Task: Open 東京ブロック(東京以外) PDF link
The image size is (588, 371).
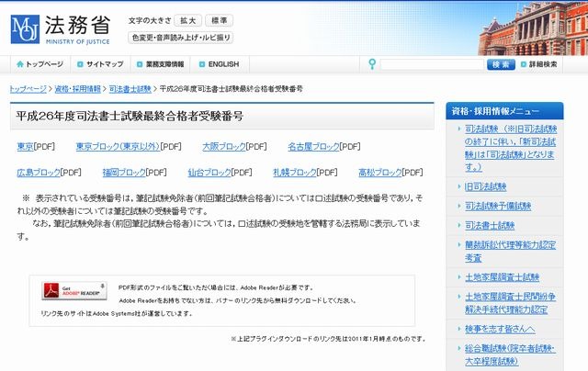Action: point(118,147)
